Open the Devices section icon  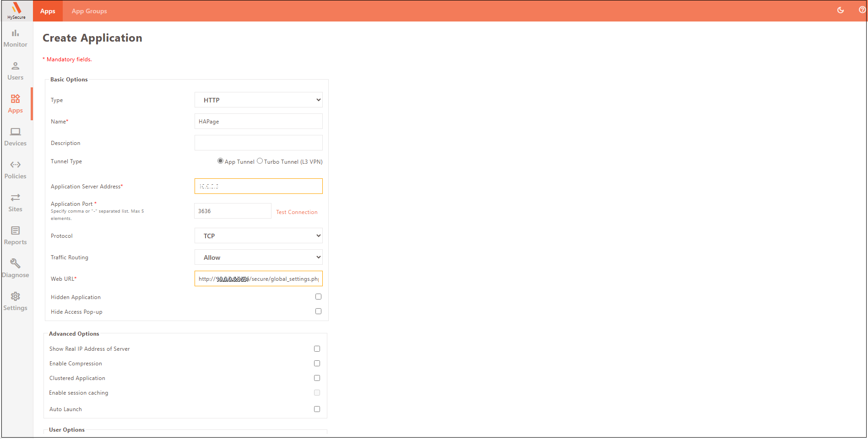pos(16,132)
